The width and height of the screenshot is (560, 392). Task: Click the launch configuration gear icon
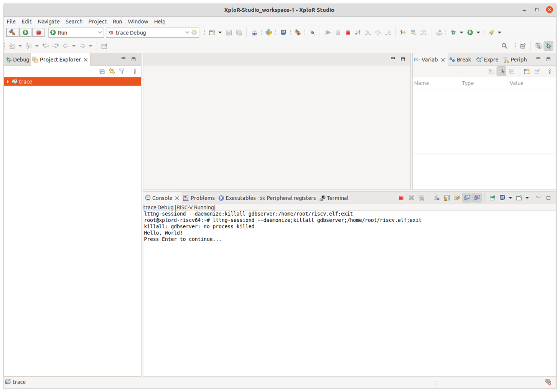point(194,33)
